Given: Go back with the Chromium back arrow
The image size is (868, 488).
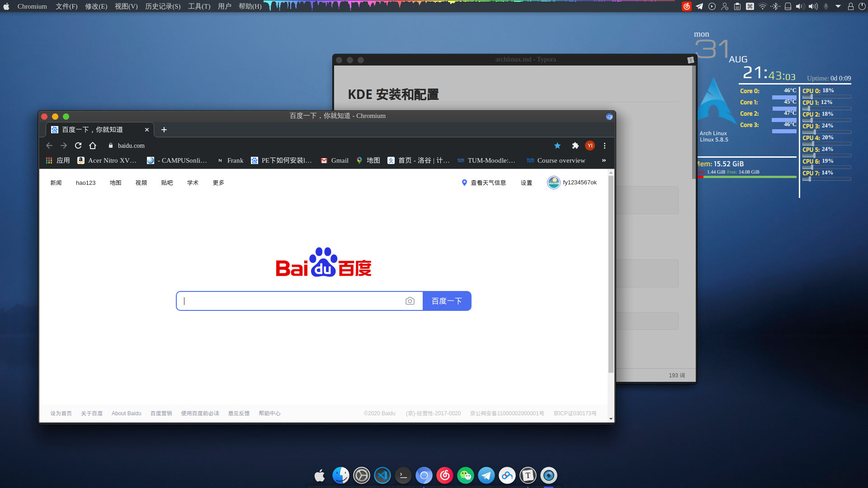Looking at the screenshot, I should (49, 145).
